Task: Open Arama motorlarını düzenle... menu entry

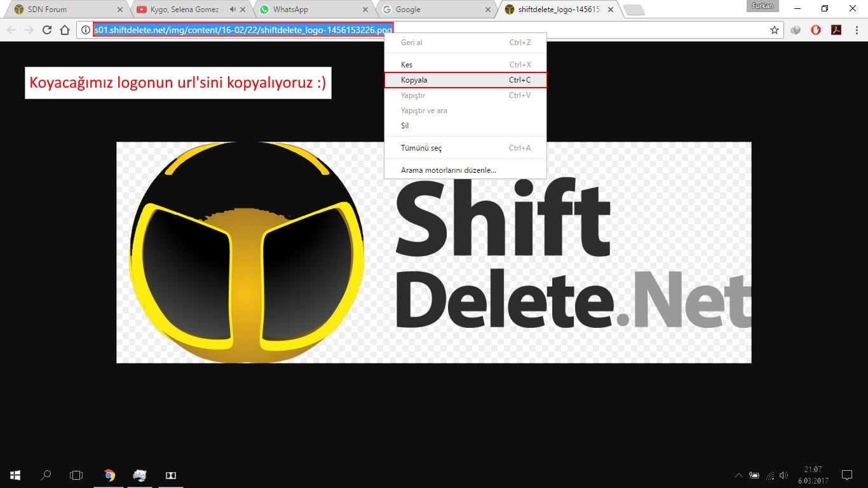Action: pos(465,170)
